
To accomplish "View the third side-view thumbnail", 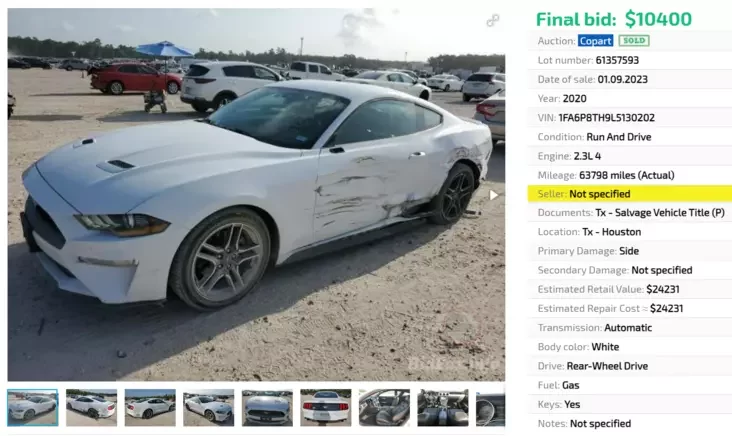I will coord(150,408).
